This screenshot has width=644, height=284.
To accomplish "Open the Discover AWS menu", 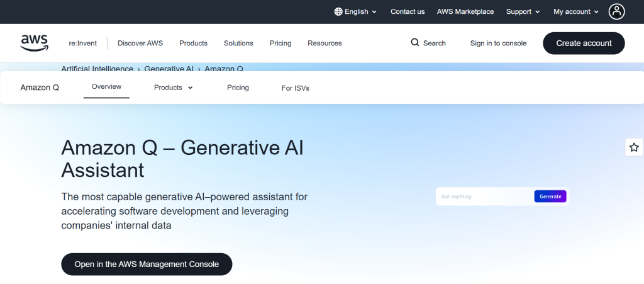I will point(140,43).
